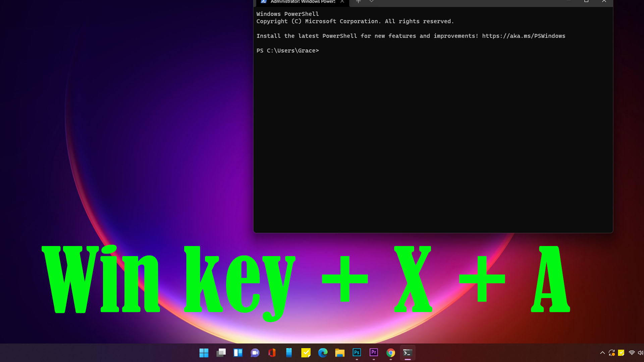Close the Administrator: Windows PowerShell tab
Screen dimensions: 644x362
coord(342,2)
